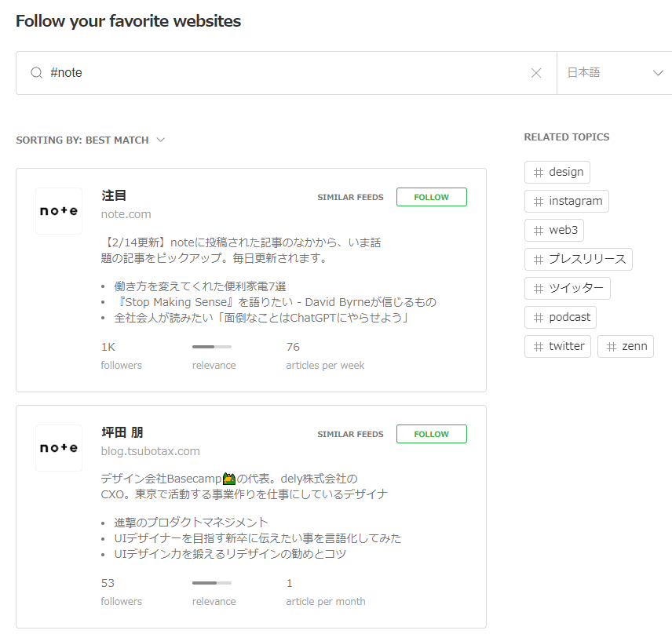
Task: Click hash icon of design topic
Action: [x=539, y=173]
